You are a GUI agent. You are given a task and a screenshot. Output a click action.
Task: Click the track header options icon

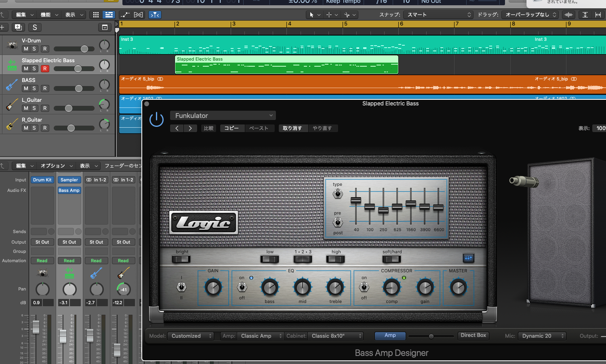pyautogui.click(x=105, y=27)
